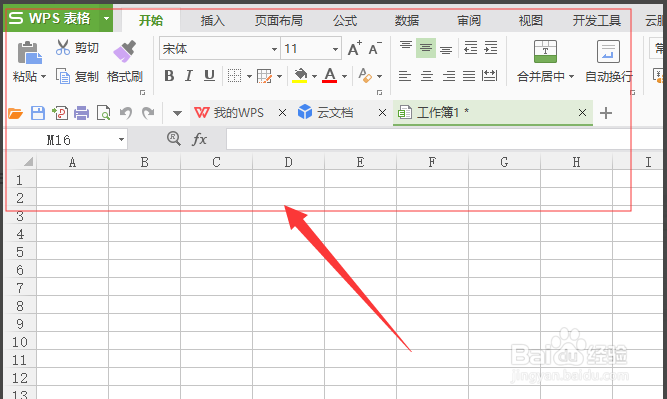Decrease indent icon
Screen dimensions: 667x399
click(470, 48)
